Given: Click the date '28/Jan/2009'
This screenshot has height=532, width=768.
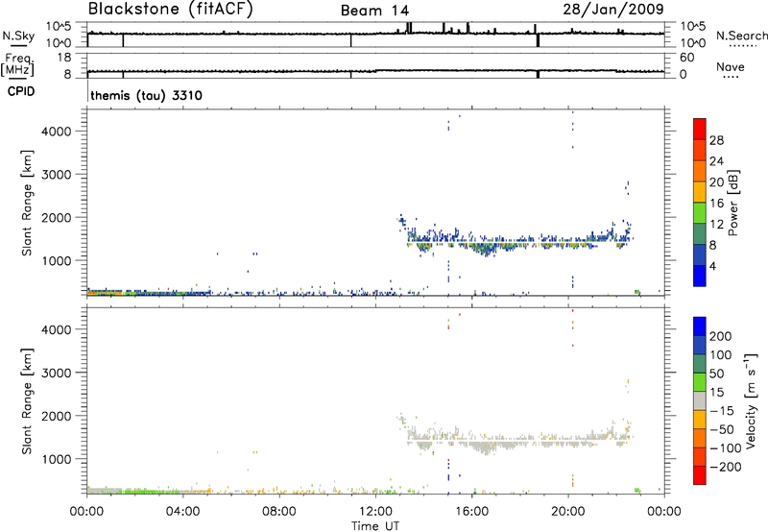Looking at the screenshot, I should [x=613, y=9].
